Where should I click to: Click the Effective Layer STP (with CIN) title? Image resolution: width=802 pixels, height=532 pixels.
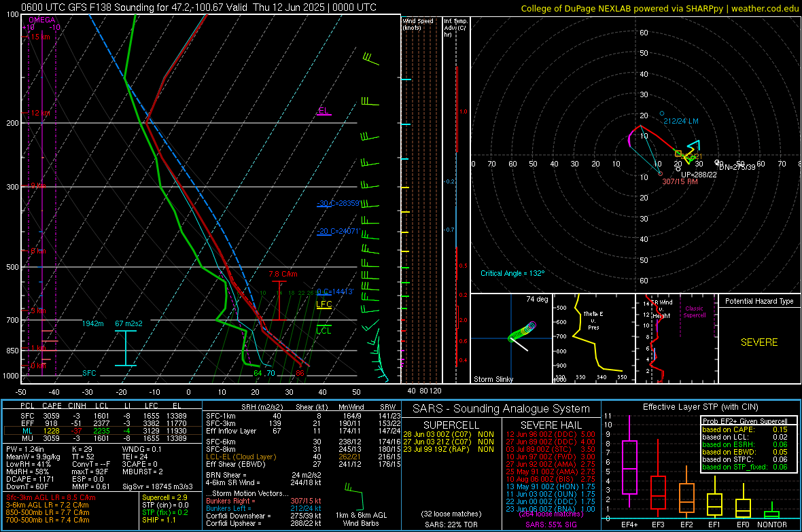[x=700, y=407]
